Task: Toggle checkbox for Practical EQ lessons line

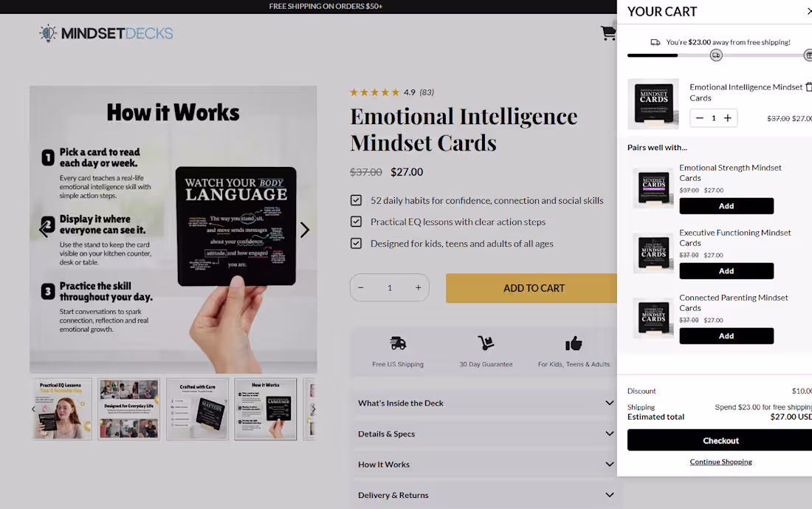Action: pyautogui.click(x=356, y=222)
